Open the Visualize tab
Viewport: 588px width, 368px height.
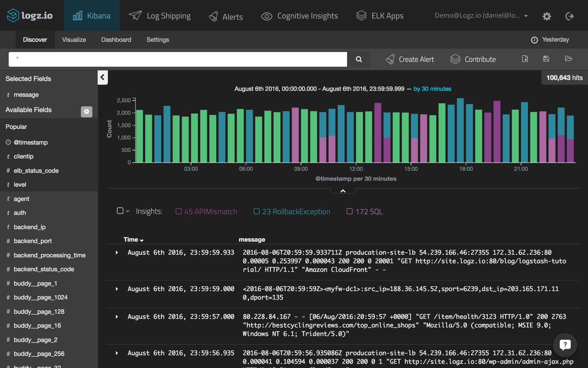74,40
